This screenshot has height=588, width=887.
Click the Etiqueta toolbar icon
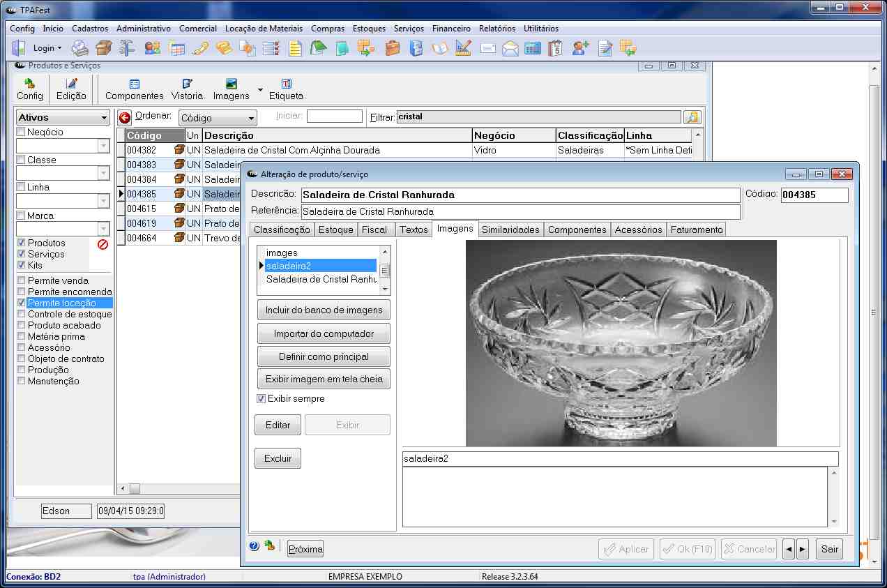[x=286, y=89]
